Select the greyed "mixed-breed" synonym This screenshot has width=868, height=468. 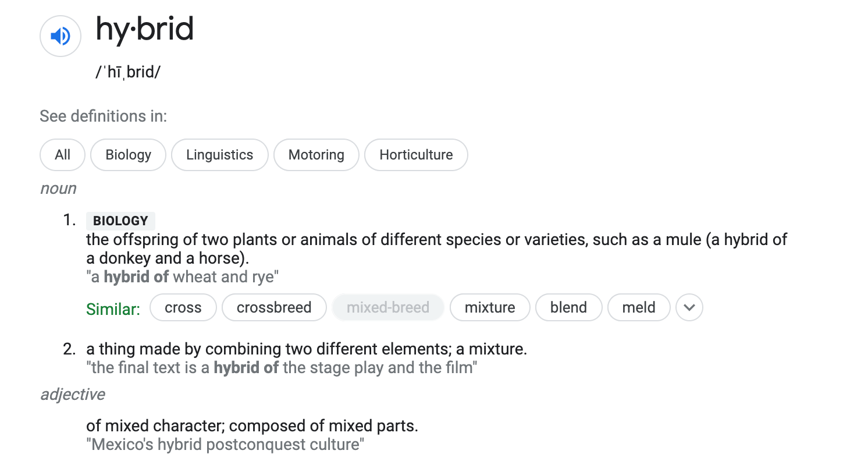[x=387, y=307]
